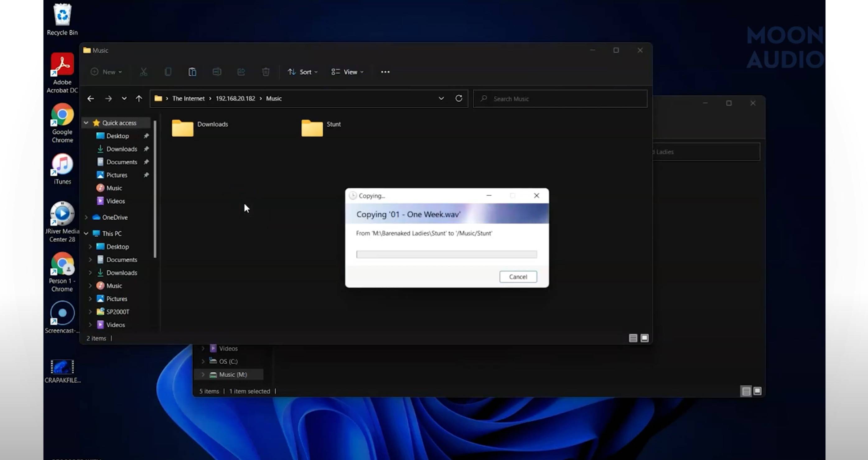Click the Music breadcrumb segment
The image size is (868, 460).
(273, 99)
